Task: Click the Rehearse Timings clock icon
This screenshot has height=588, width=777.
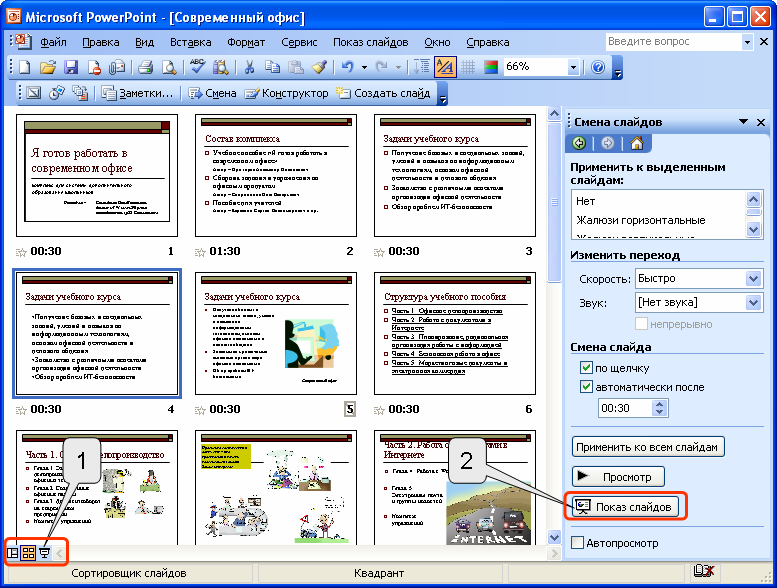Action: pos(57,93)
